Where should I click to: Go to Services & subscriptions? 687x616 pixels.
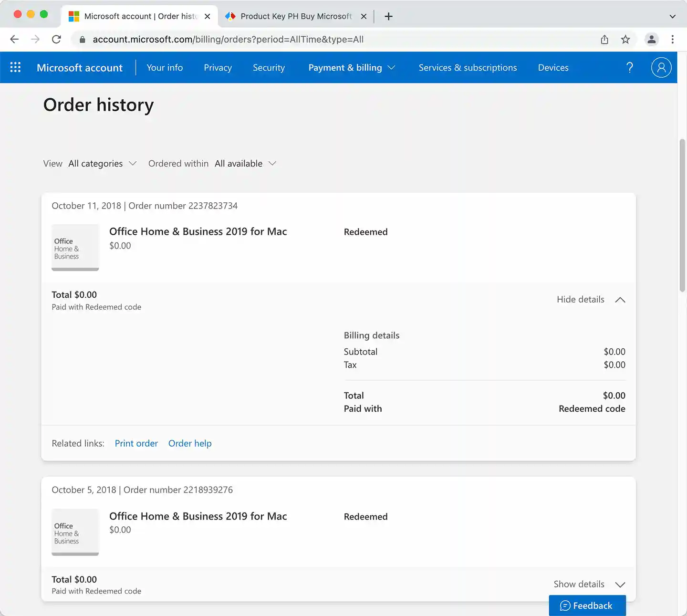(x=468, y=68)
